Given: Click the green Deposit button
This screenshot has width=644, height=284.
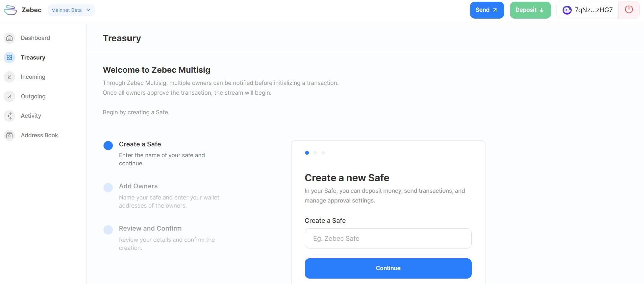Looking at the screenshot, I should coord(530,10).
